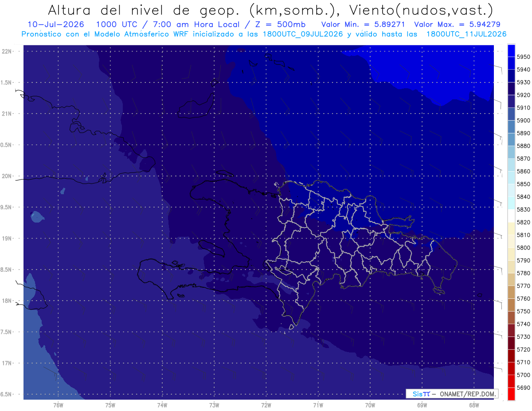This screenshot has width=532, height=411.
Task: Click legend value "5930"
Action: (523, 82)
